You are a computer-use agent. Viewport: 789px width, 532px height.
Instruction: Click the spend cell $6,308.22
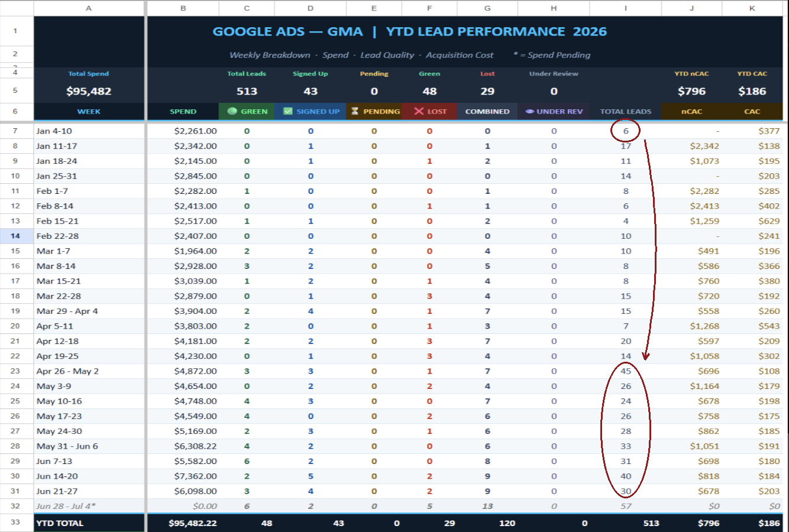pyautogui.click(x=183, y=446)
